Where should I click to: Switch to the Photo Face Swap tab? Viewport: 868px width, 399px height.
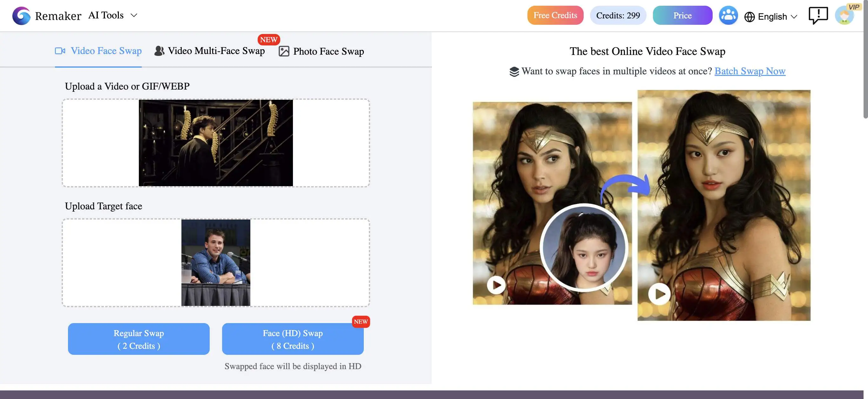coord(321,51)
